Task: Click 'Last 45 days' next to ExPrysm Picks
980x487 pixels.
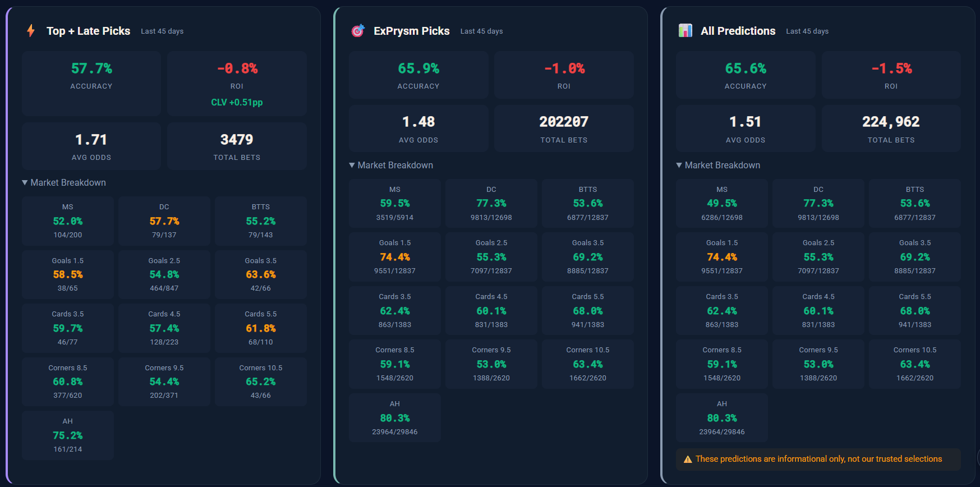Action: tap(481, 31)
